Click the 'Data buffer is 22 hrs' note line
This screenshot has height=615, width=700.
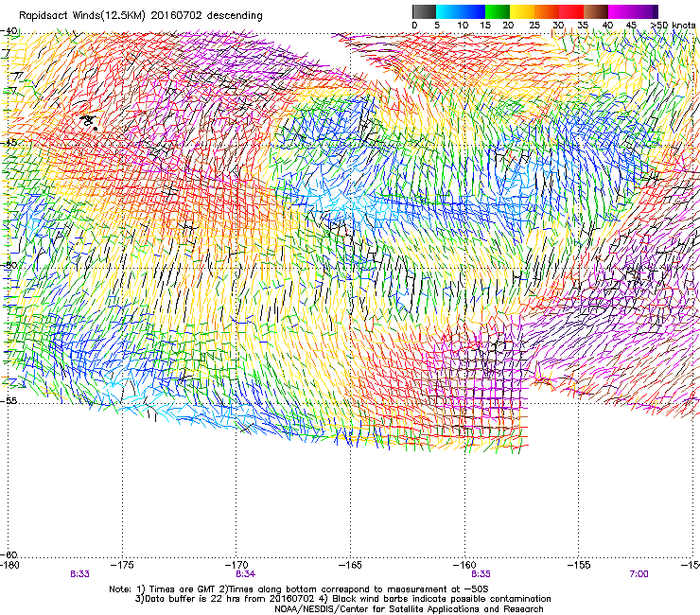(342, 599)
